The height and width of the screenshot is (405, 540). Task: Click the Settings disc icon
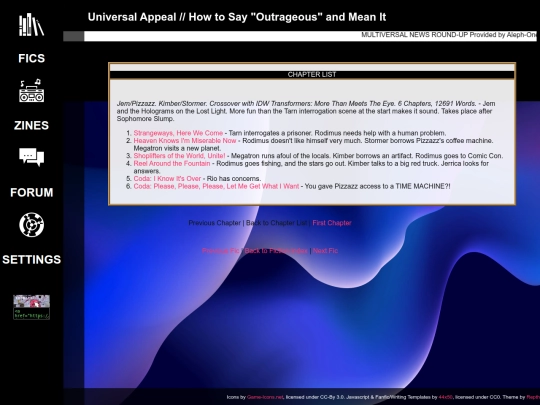31,225
